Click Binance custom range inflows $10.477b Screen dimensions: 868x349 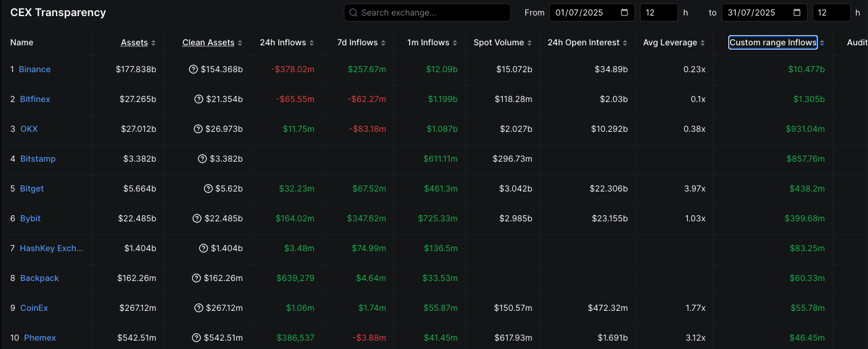click(807, 69)
